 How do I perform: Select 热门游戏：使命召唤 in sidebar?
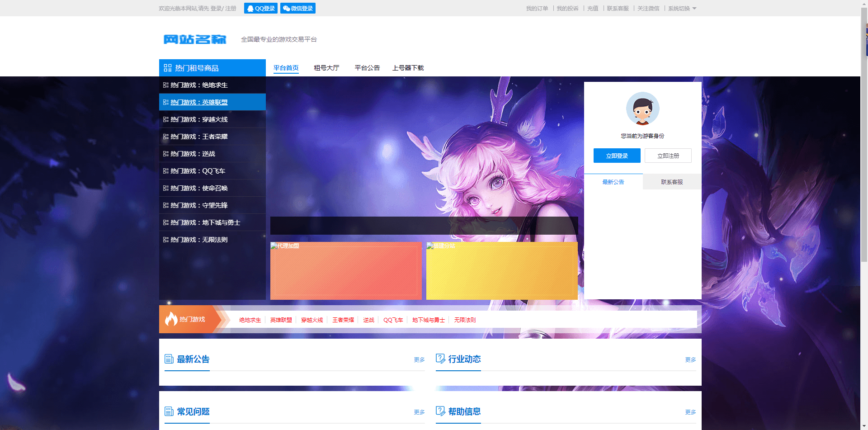coord(212,188)
